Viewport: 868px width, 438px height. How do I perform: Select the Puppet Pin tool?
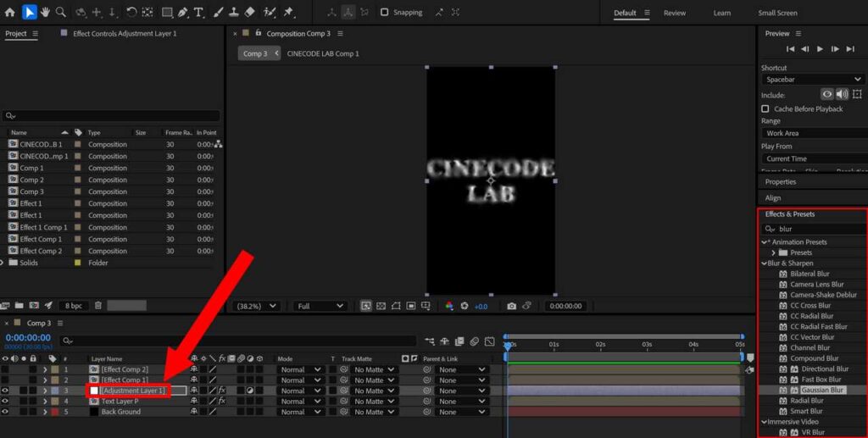[x=288, y=12]
